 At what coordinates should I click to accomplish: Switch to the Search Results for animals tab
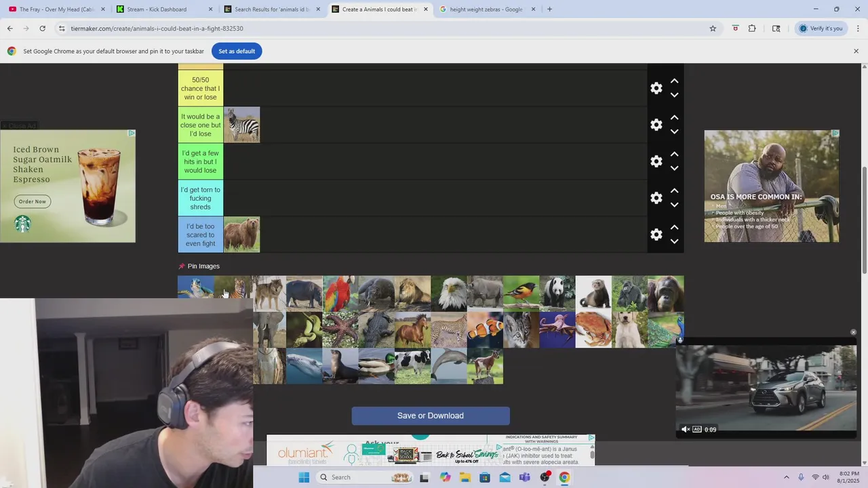[x=273, y=9]
